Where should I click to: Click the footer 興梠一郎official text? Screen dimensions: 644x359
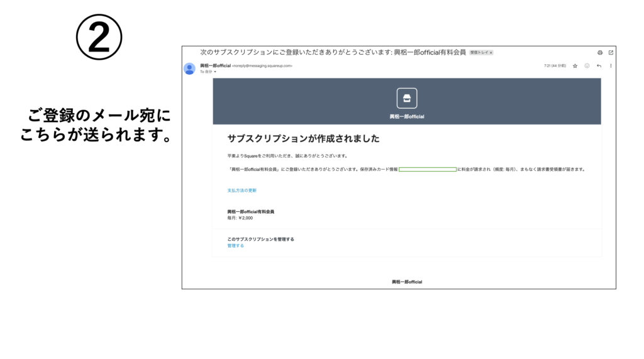(x=407, y=282)
